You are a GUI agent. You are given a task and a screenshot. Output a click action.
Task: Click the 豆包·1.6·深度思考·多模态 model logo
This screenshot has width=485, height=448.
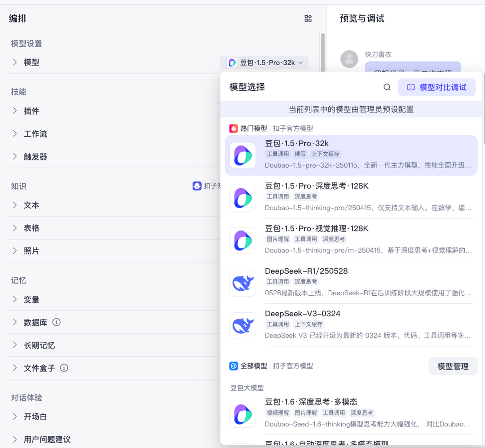(x=243, y=414)
